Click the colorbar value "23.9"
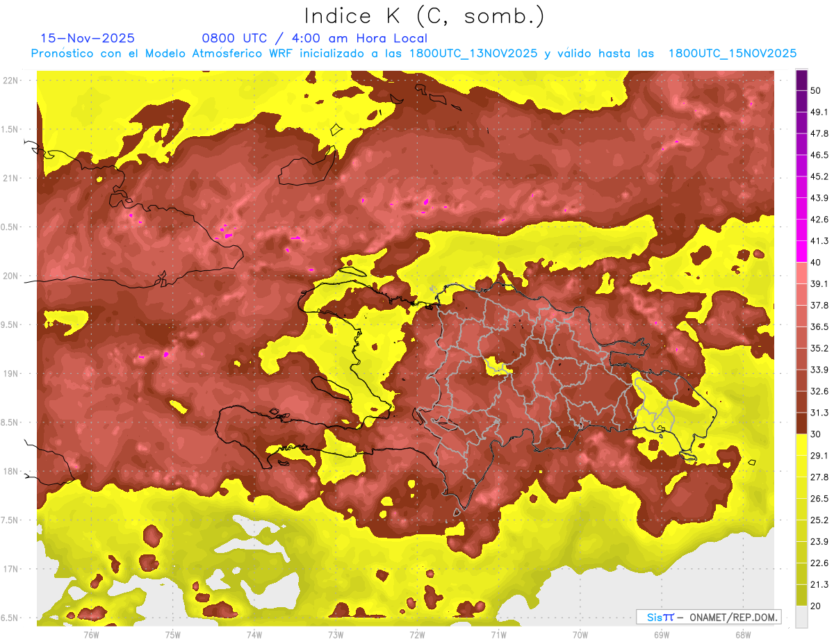Viewport: 834px width, 644px height. (x=819, y=542)
